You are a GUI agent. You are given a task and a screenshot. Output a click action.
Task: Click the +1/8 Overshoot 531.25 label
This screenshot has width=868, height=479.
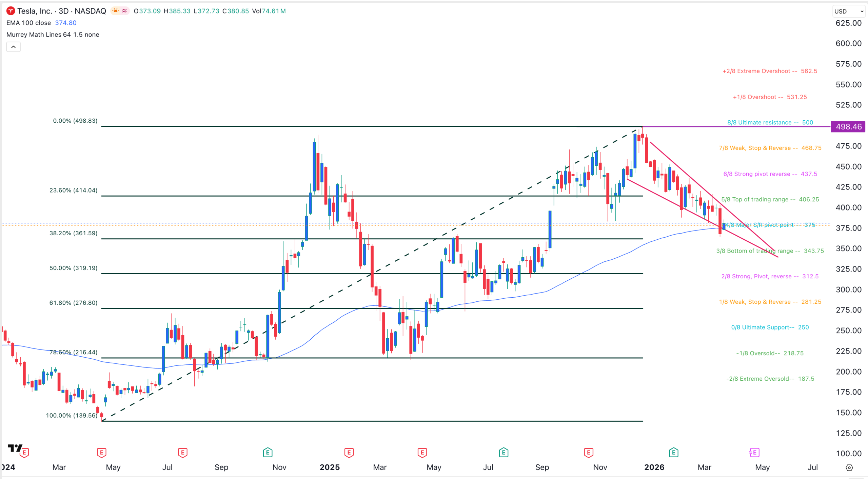point(770,97)
